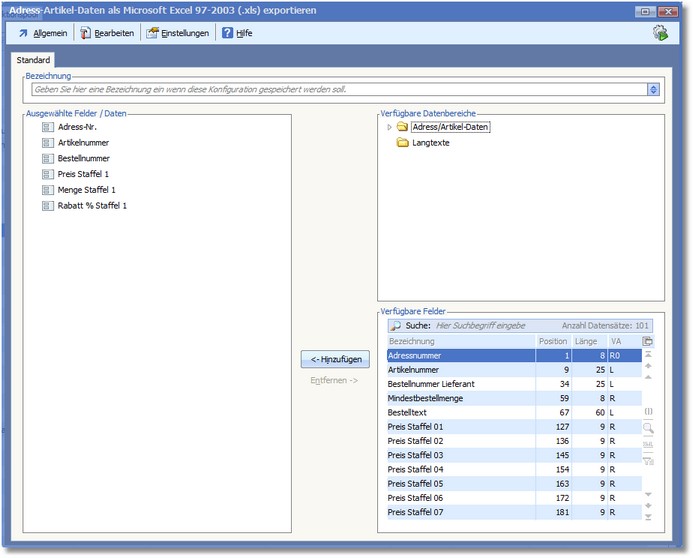The width and height of the screenshot is (693, 558).
Task: Open the Hilfe menu
Action: 236,33
